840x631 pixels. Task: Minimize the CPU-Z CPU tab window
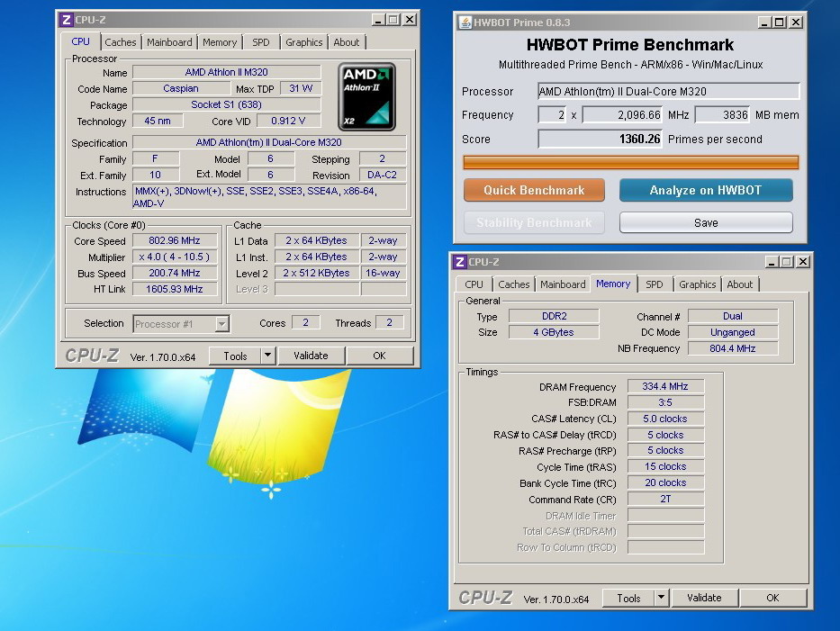click(x=378, y=20)
